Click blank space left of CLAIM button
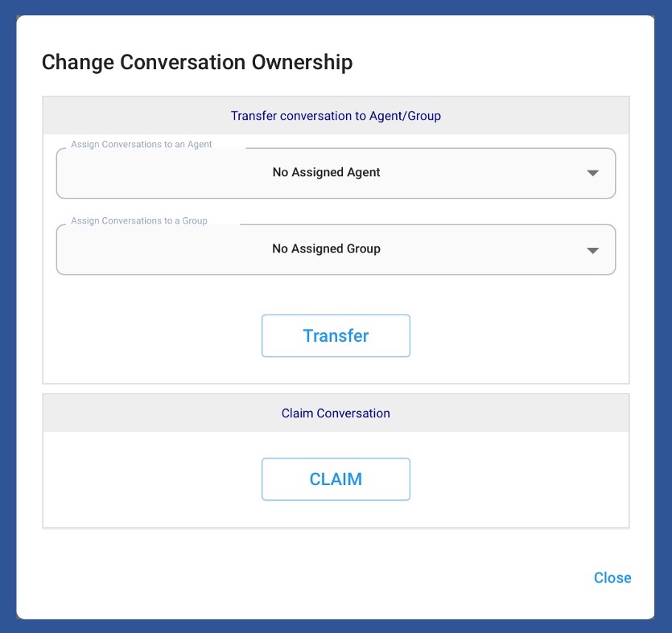 coord(153,479)
